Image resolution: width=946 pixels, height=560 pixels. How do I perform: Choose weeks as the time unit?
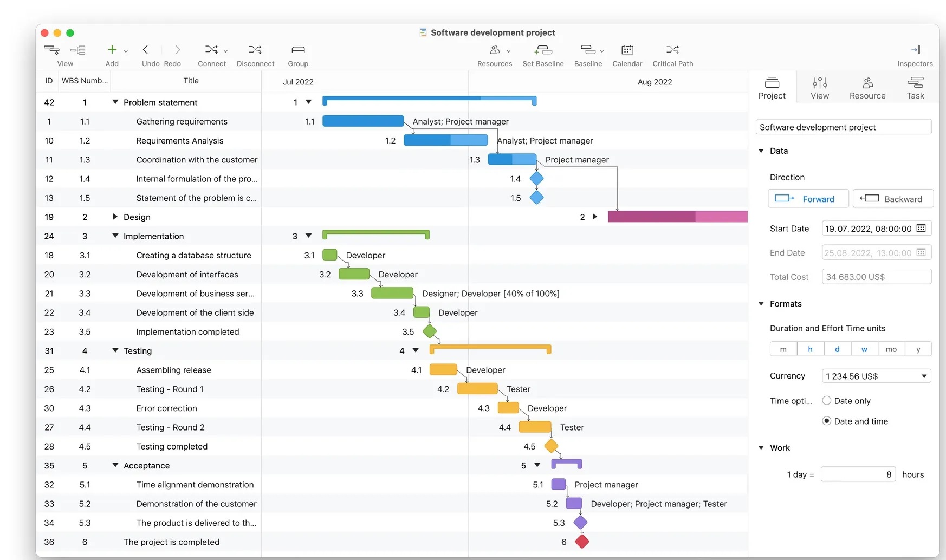tap(864, 349)
